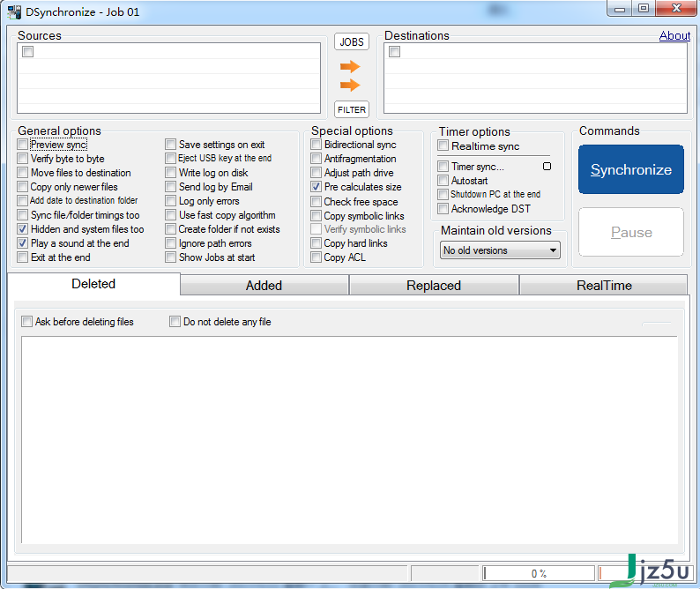This screenshot has width=700, height=589.
Task: Click the empty Deleted files list area
Action: pos(349,440)
